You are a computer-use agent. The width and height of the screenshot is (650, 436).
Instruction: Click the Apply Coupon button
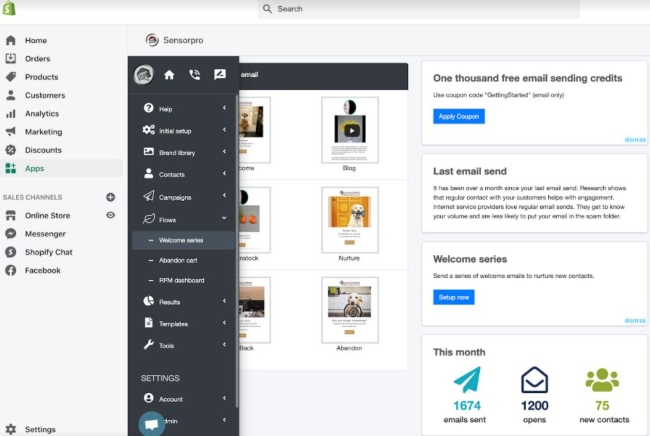click(x=459, y=116)
